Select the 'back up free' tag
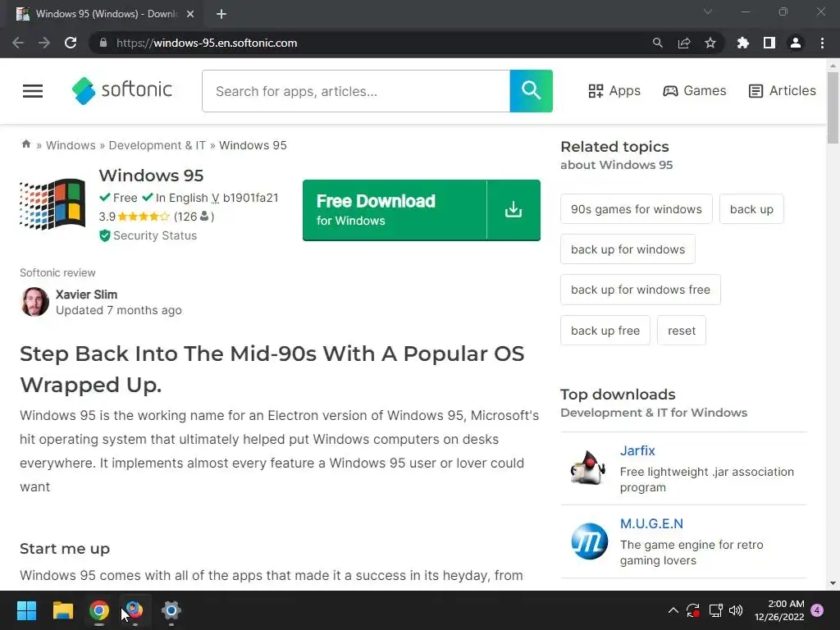This screenshot has width=840, height=630. (605, 331)
